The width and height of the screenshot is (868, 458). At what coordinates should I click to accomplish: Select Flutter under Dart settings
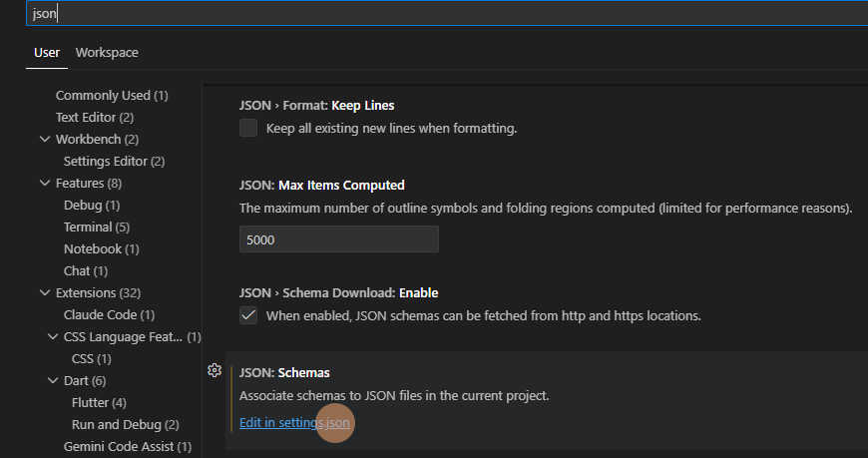click(x=99, y=402)
